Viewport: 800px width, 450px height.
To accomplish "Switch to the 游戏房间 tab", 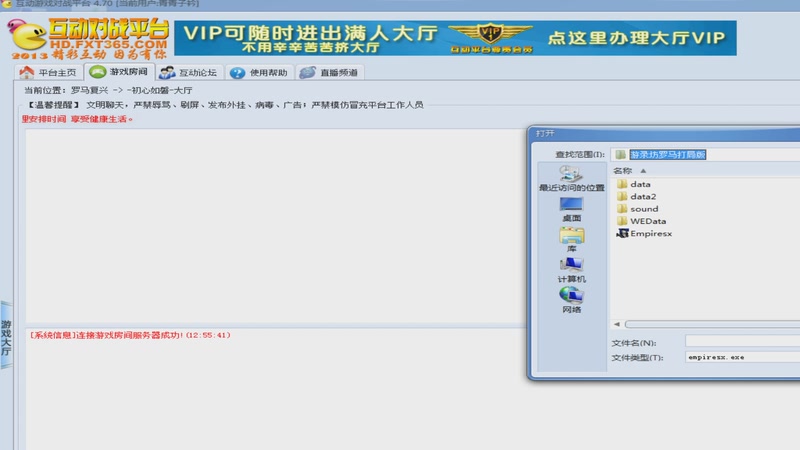I will (119, 72).
